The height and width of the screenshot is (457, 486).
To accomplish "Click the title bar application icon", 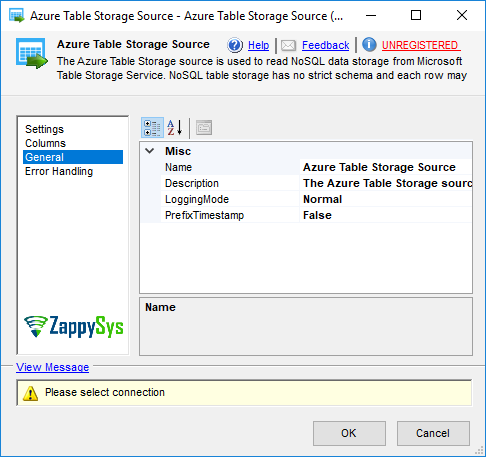I will (17, 15).
